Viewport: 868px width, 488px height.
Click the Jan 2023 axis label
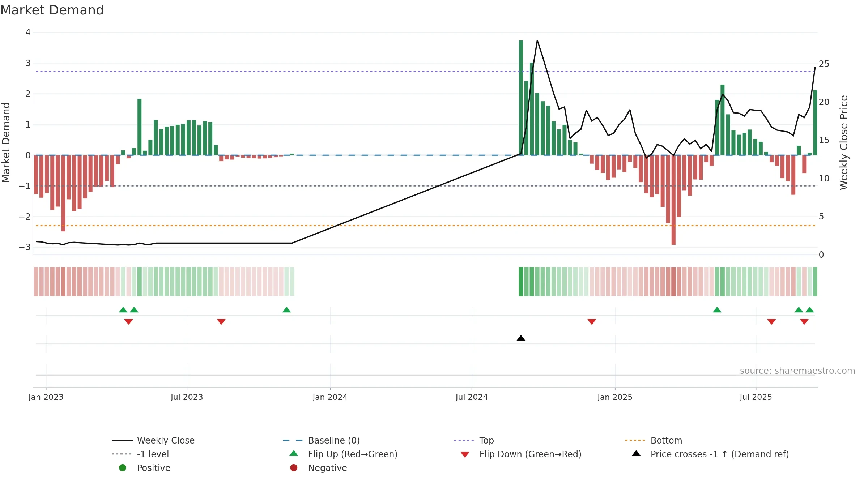[46, 397]
